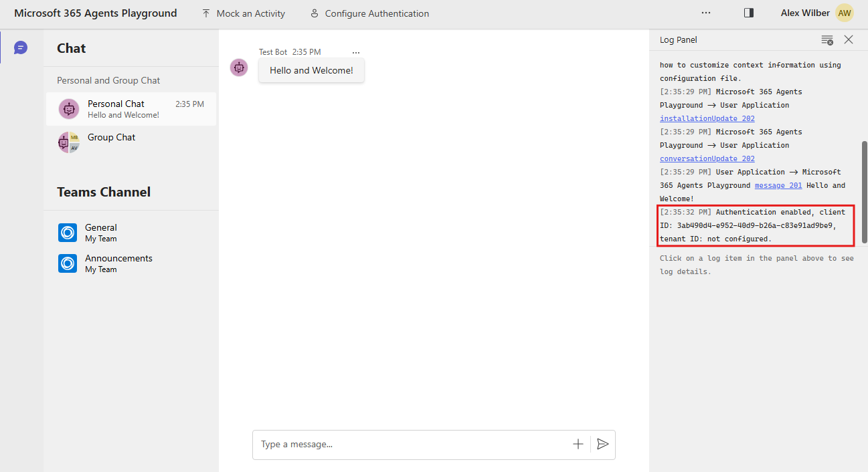Click Alex Wilber's AW profile avatar
This screenshot has height=472, width=868.
[844, 12]
